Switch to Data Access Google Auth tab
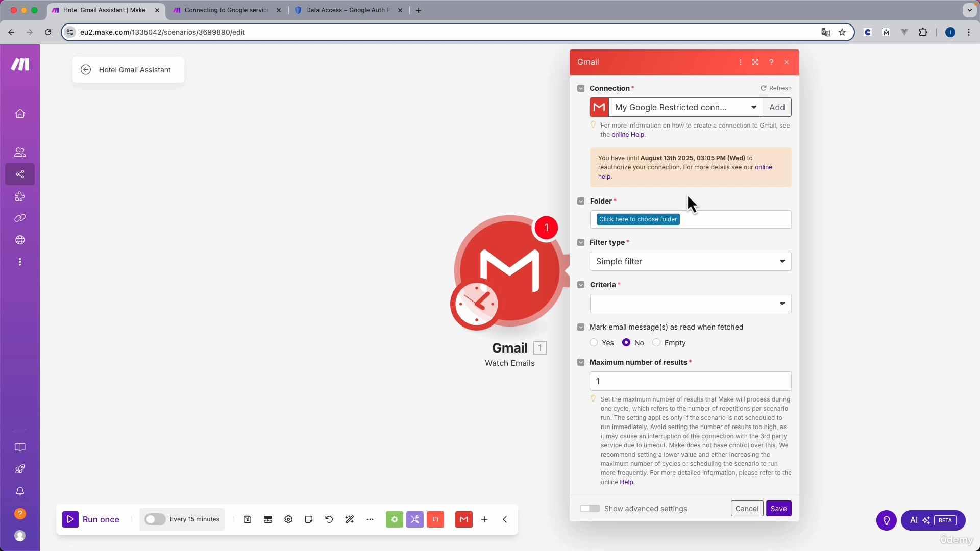 [349, 10]
